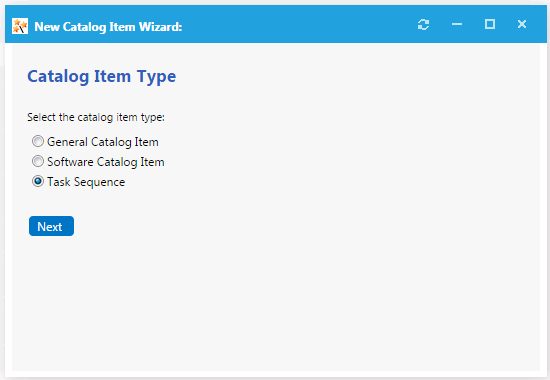This screenshot has height=380, width=550.
Task: Click the 'Software Catalog Item' label text
Action: (106, 162)
